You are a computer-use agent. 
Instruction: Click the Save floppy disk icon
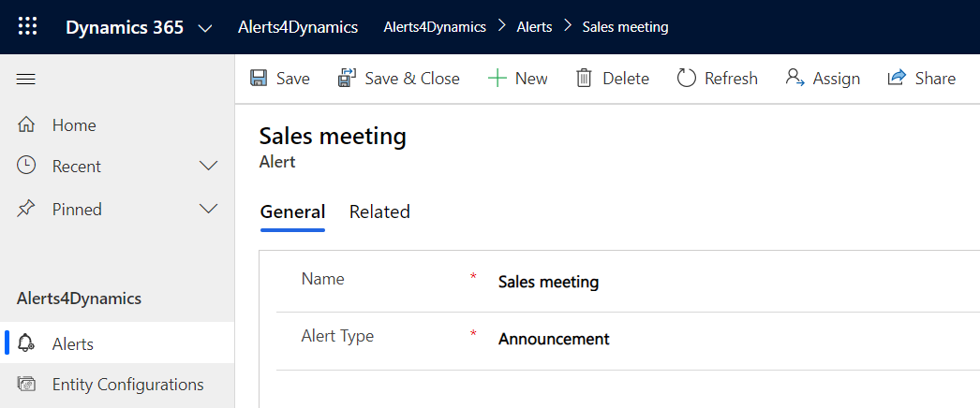point(259,79)
